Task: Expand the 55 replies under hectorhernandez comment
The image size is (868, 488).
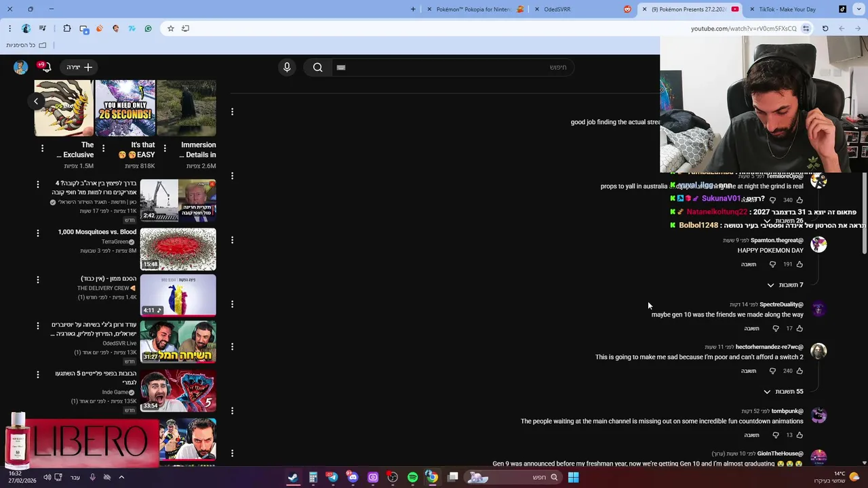Action: (x=783, y=392)
